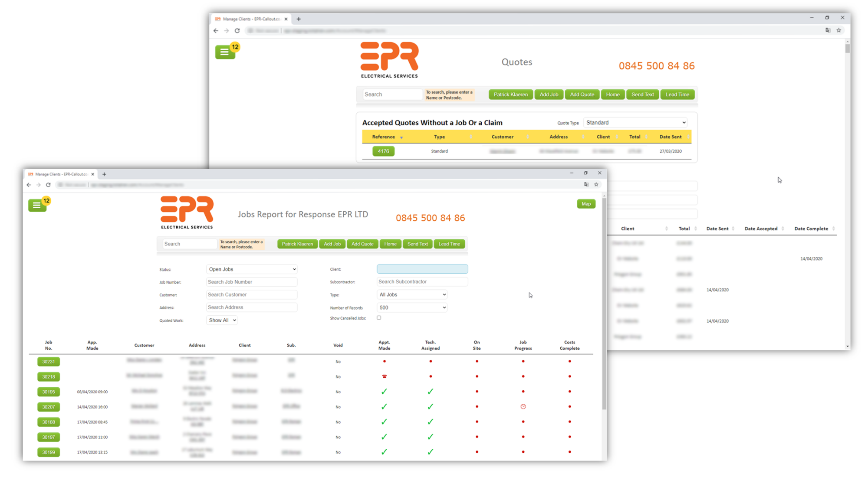Open Type dropdown showing All Jobs
The width and height of the screenshot is (868, 477).
tap(412, 295)
